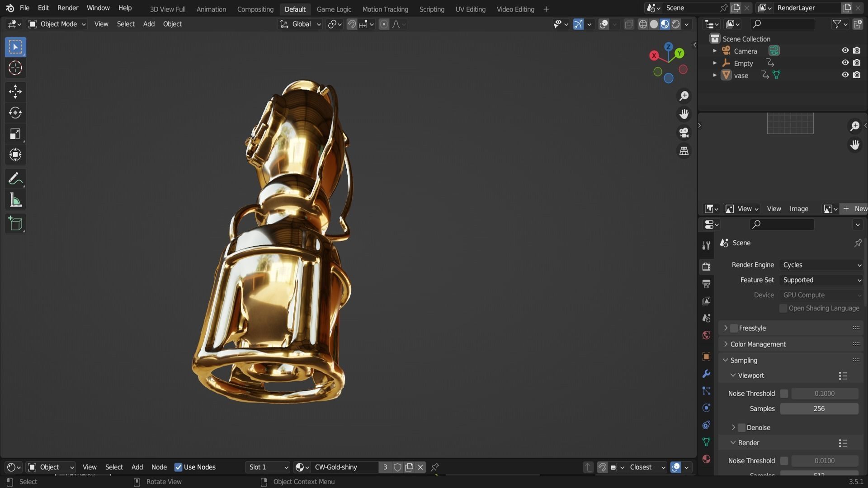Open the Object Data properties tab
868x488 pixels.
point(706,442)
